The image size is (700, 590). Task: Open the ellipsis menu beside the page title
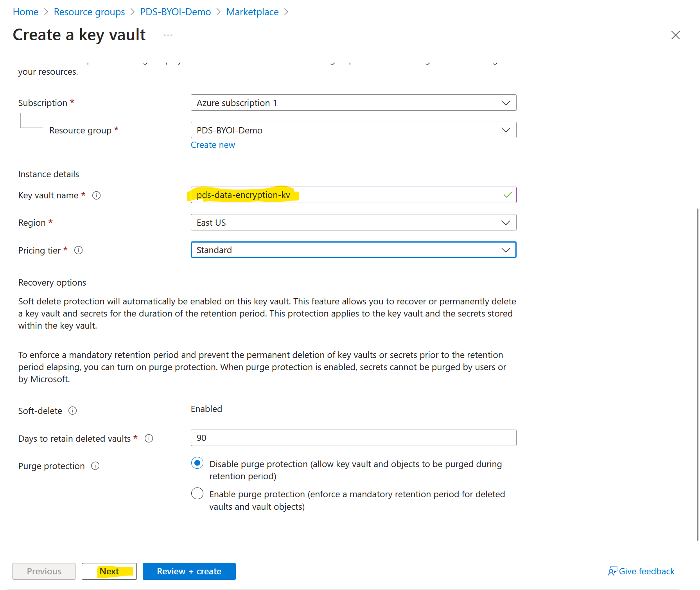click(167, 35)
